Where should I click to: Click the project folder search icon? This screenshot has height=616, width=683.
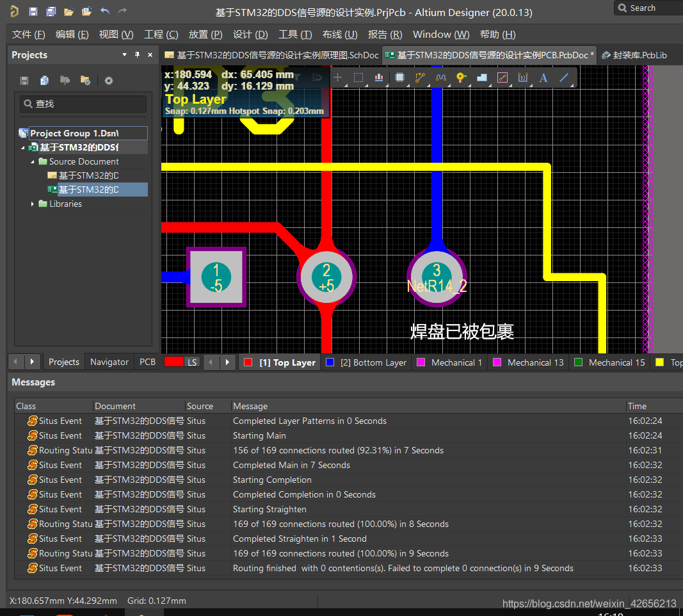pyautogui.click(x=65, y=80)
